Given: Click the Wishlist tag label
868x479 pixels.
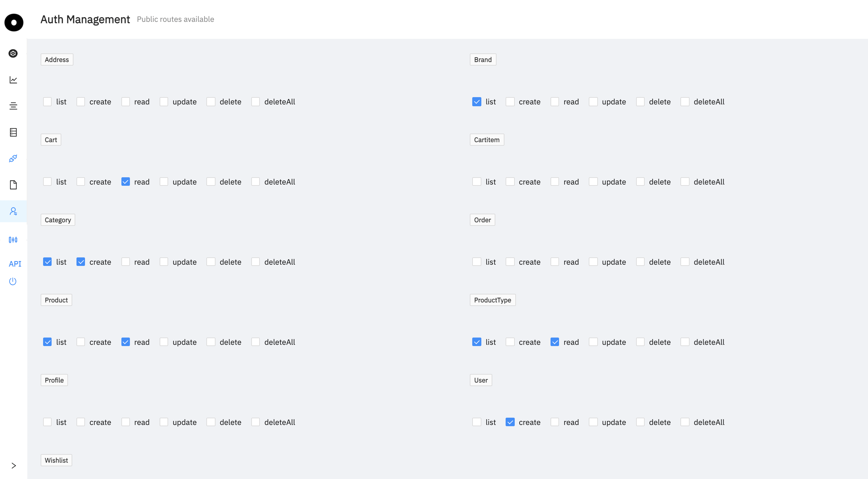Looking at the screenshot, I should tap(56, 460).
